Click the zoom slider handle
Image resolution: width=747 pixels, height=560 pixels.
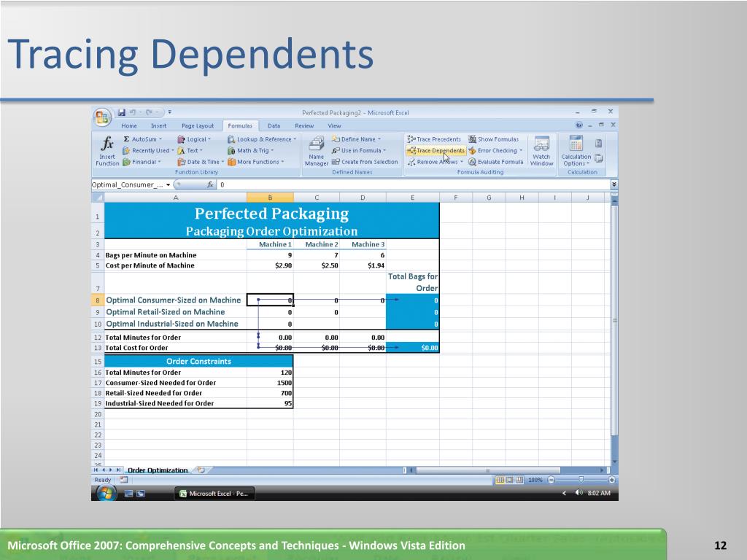tap(581, 480)
